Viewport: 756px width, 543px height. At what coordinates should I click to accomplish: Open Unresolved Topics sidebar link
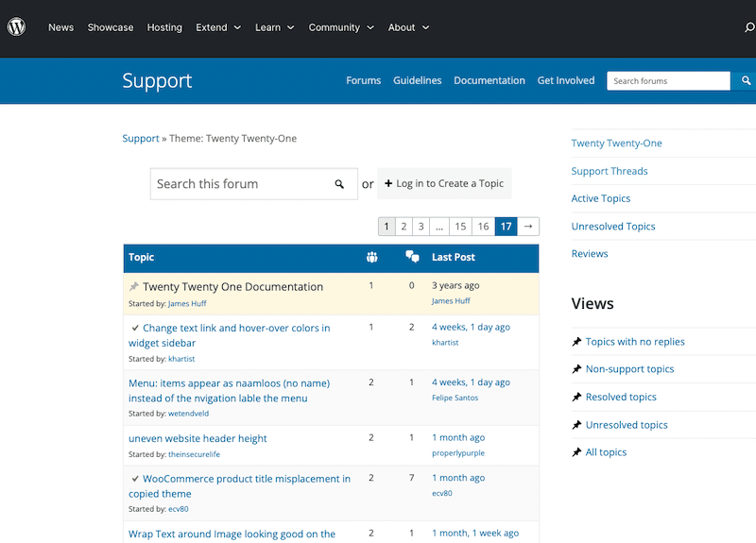coord(612,227)
